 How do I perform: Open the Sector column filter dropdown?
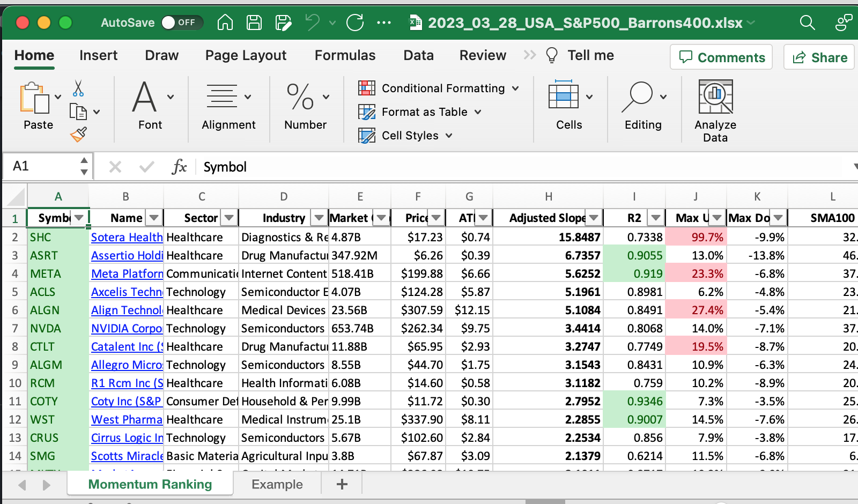(229, 218)
